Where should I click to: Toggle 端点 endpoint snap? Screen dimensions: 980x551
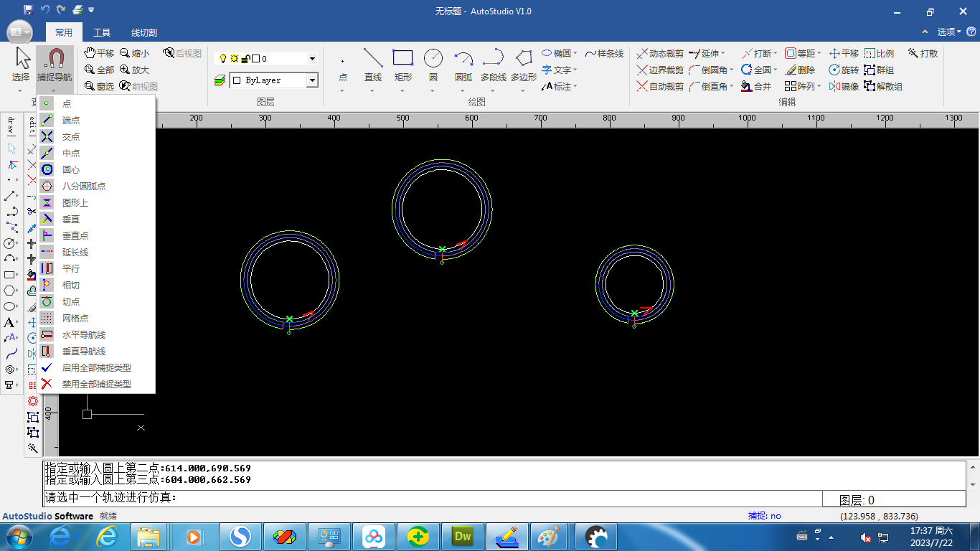pyautogui.click(x=96, y=120)
